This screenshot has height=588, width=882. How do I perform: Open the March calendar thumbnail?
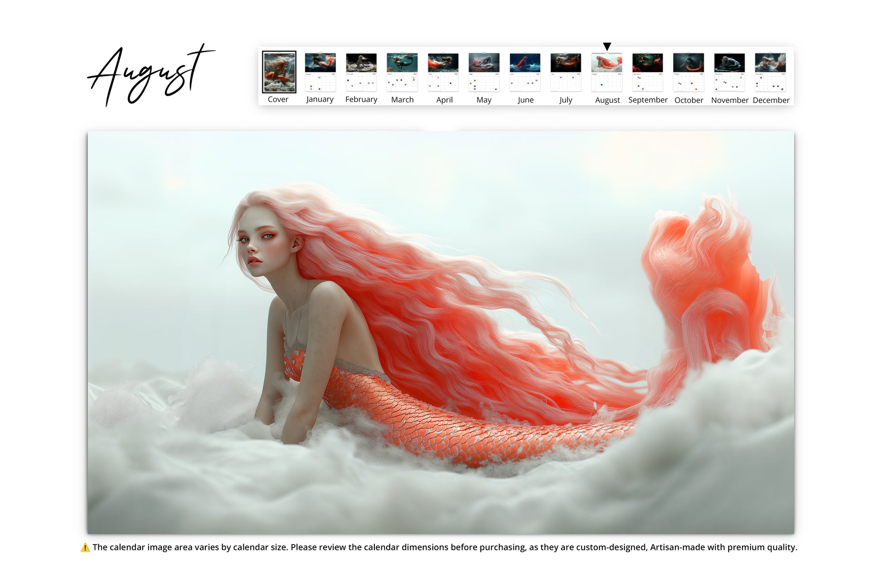pyautogui.click(x=402, y=72)
